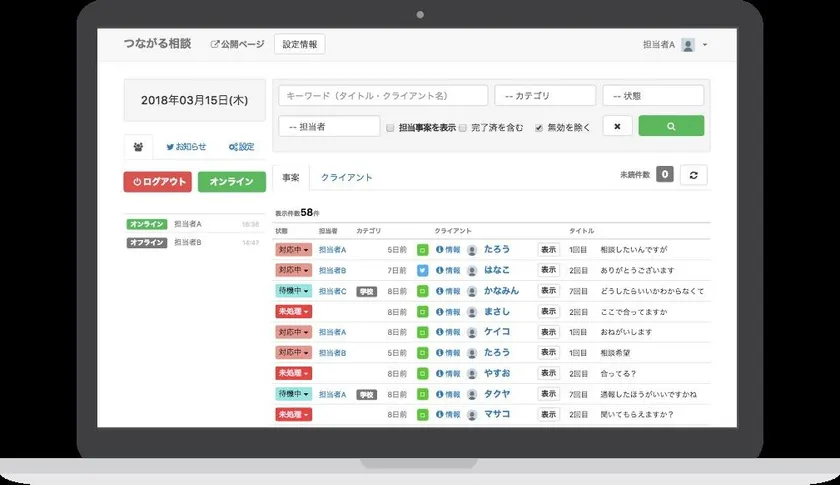
Task: Click the avatar icon next to ケイコ
Action: coord(472,332)
